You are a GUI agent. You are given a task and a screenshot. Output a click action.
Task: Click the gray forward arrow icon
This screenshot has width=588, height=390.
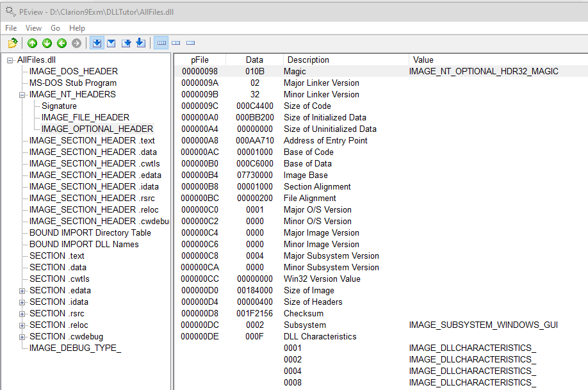pos(76,43)
